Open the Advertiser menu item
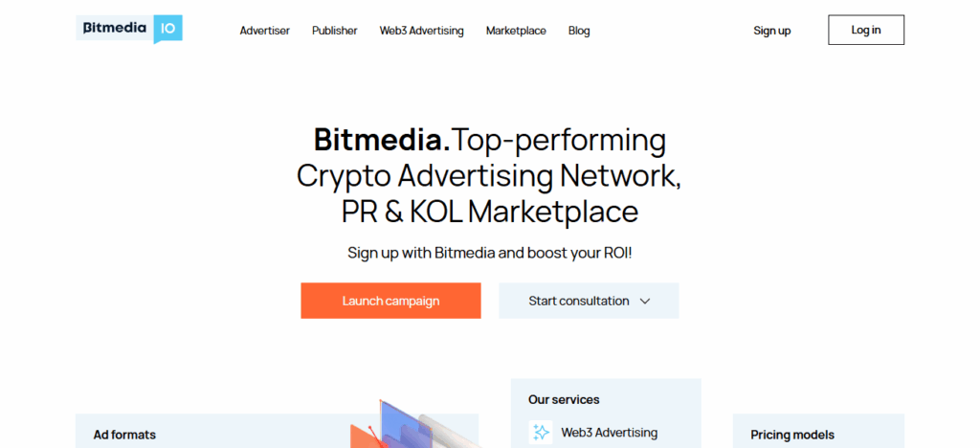This screenshot has height=448, width=980. pos(264,31)
